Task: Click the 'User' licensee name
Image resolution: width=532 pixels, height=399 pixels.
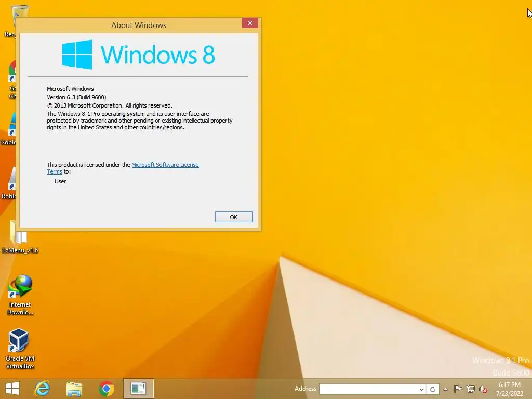Action: coord(60,181)
